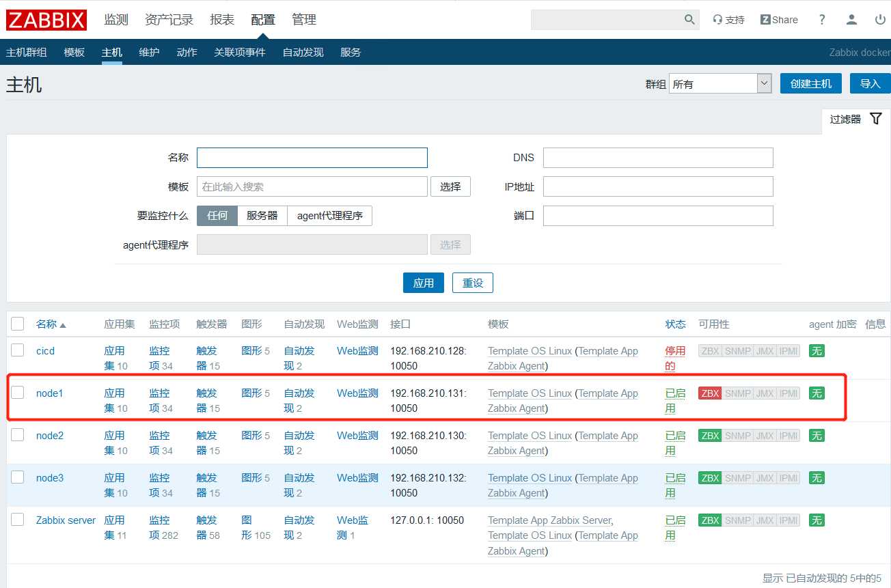Sort hosts by 状态 column

tap(676, 324)
